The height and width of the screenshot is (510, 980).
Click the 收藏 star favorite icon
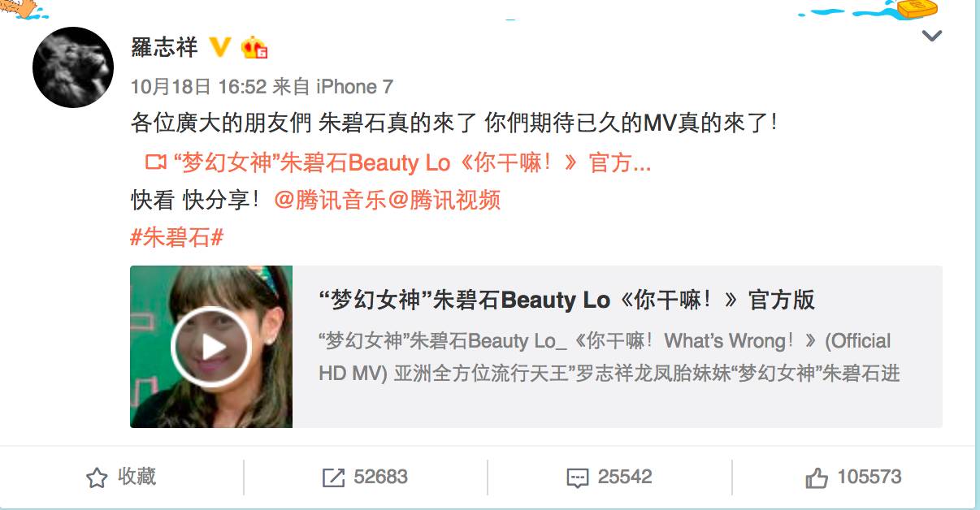click(x=97, y=478)
